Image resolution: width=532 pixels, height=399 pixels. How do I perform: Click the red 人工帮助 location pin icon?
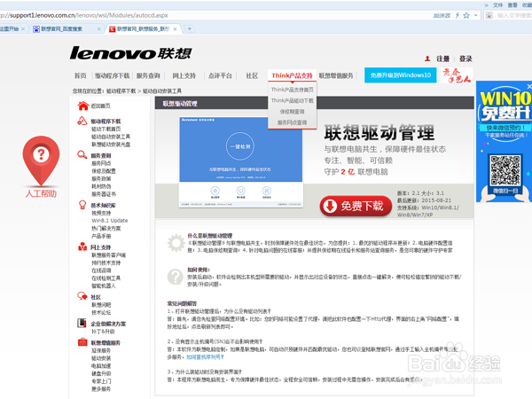coord(41,160)
